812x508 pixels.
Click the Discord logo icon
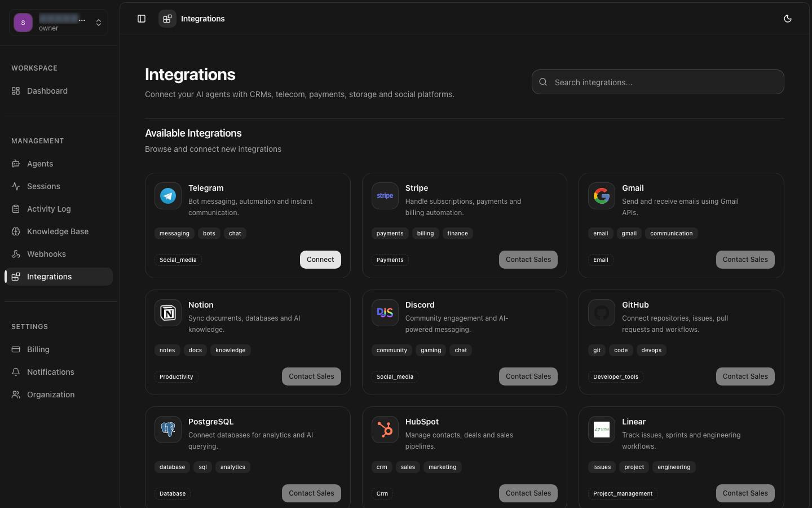[x=385, y=313]
